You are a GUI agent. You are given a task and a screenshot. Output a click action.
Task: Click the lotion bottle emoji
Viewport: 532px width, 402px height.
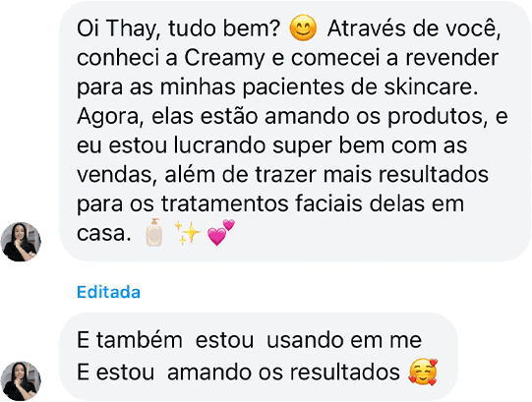click(x=154, y=232)
